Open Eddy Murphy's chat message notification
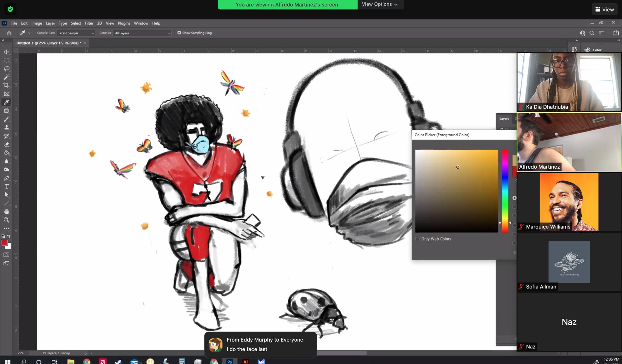 click(261, 345)
